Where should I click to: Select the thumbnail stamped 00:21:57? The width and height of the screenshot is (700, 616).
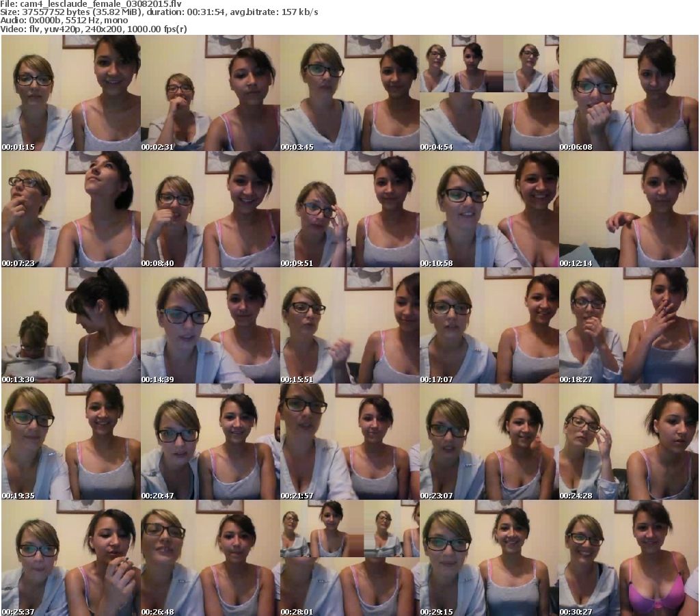[349, 442]
